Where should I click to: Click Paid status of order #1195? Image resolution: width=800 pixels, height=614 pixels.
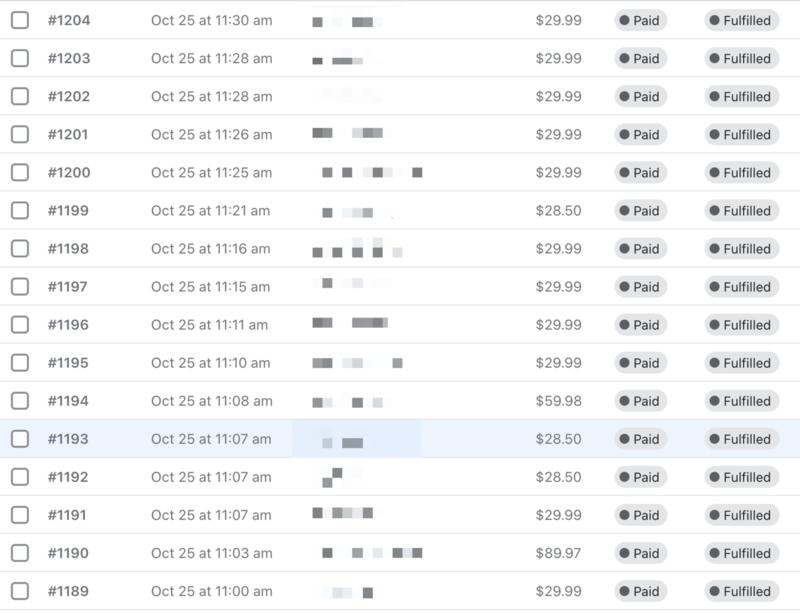[x=640, y=363]
